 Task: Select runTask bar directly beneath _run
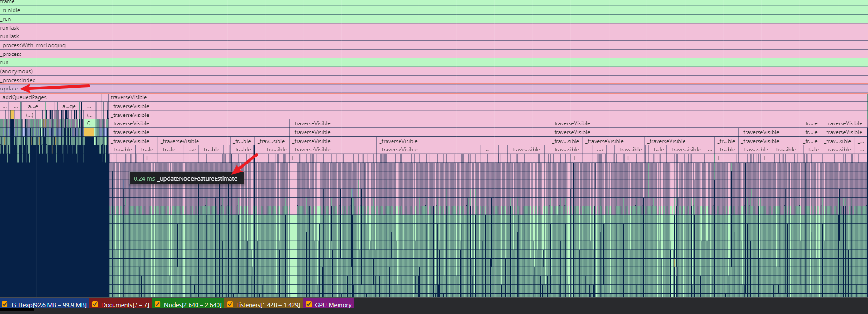(434, 28)
